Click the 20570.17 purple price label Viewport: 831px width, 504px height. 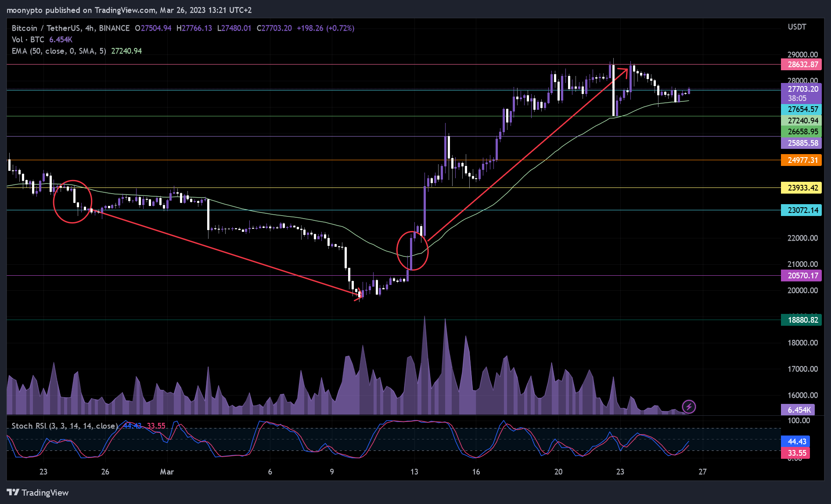click(801, 276)
